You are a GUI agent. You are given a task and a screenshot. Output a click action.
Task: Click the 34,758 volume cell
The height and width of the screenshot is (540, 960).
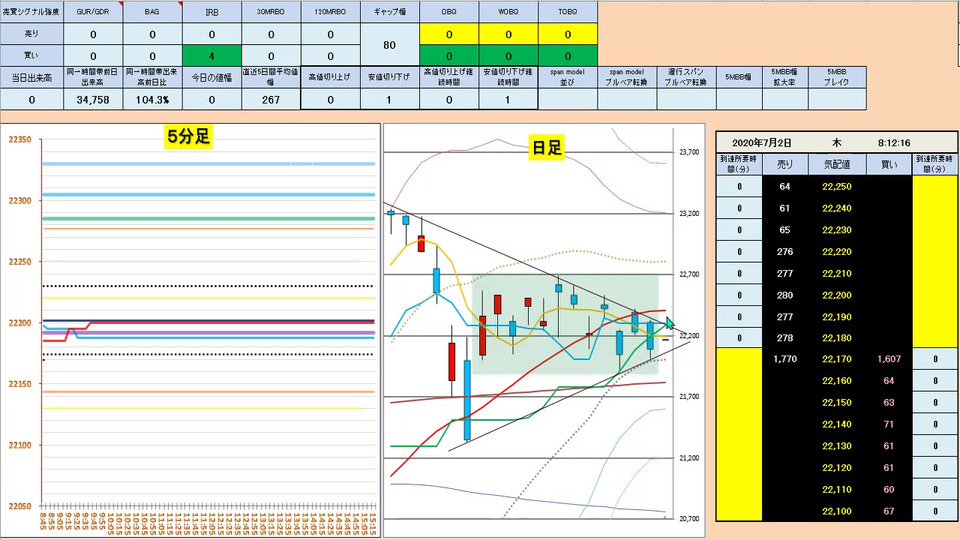(92, 99)
